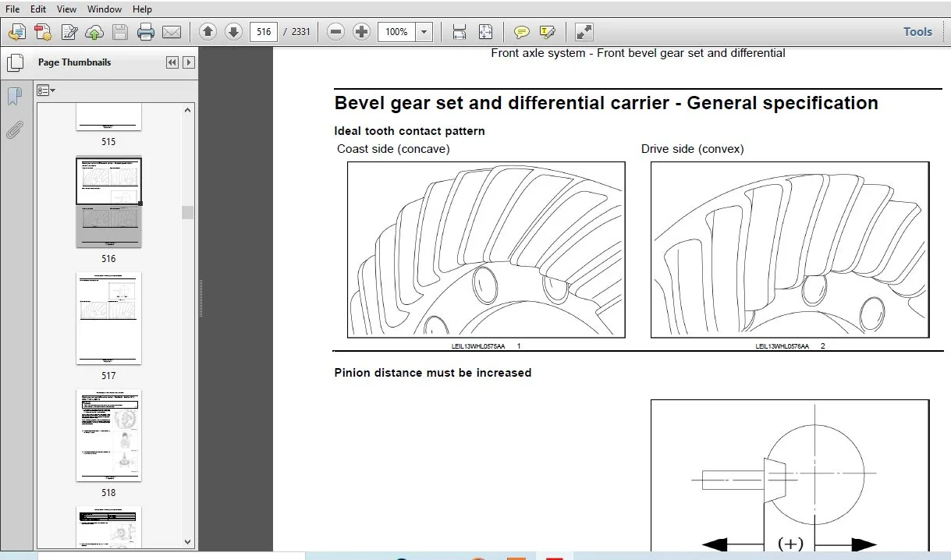Click figure caption 'LEIL13WHL0575AA 1'

coord(486,346)
